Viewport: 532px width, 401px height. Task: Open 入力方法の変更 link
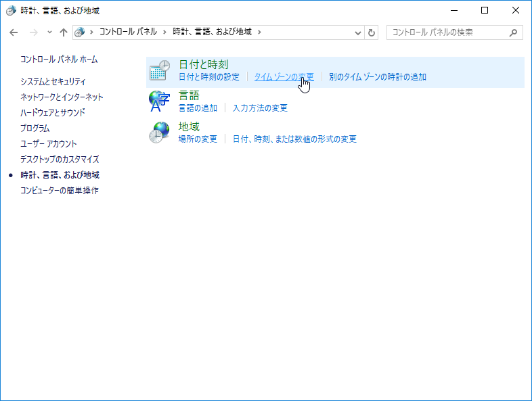point(260,108)
